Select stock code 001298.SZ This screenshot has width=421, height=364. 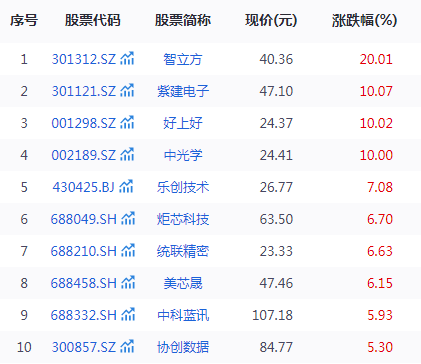point(84,123)
